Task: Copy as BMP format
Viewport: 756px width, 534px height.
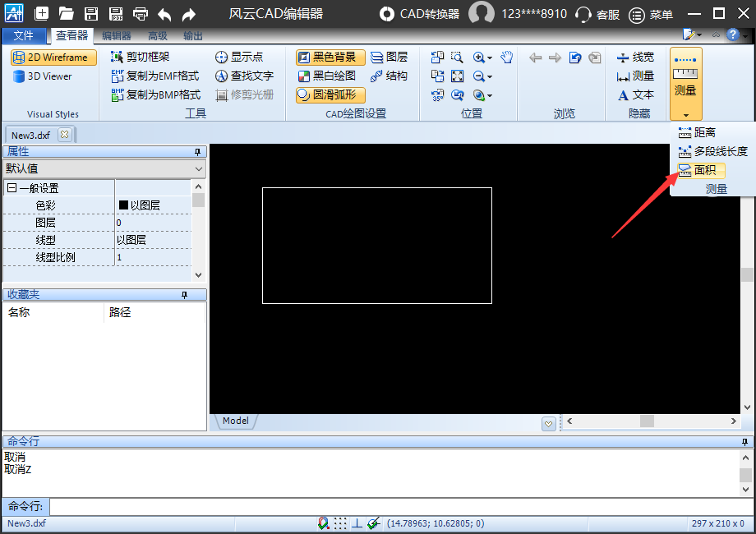Action: point(155,94)
